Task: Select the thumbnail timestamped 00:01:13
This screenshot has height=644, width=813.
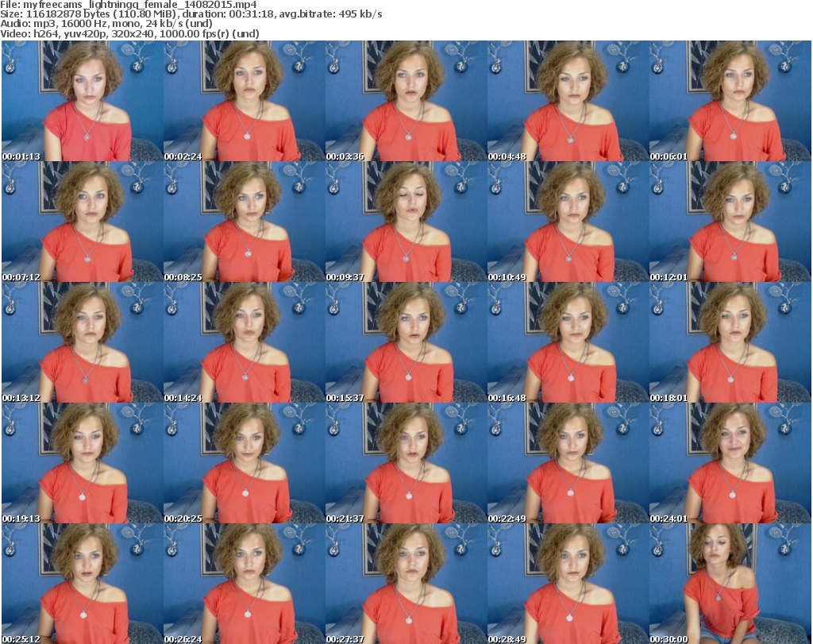Action: [83, 101]
